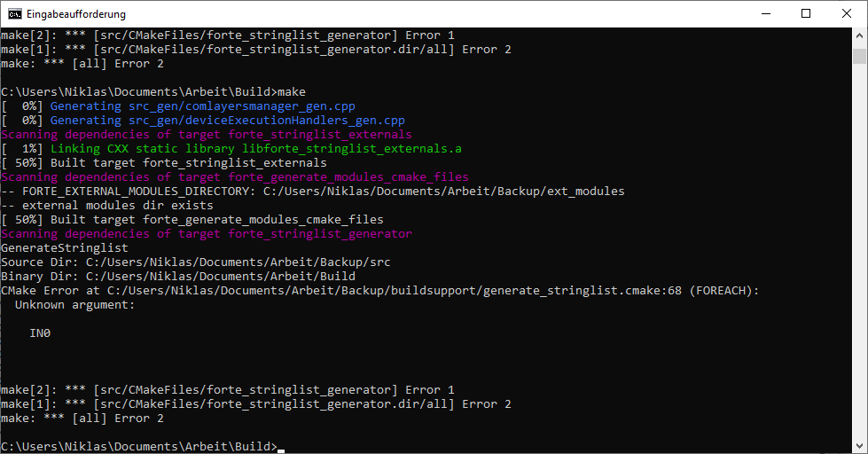Click 'Scanning dependencies of target forte_generate_modules_cmake_files'
The image size is (868, 454).
coord(235,177)
